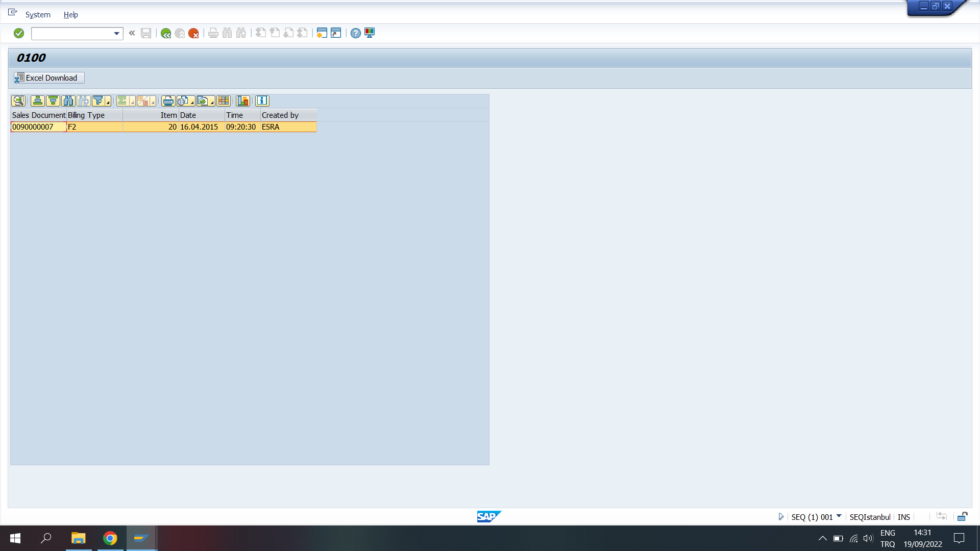Go back using the green arrow

[165, 33]
